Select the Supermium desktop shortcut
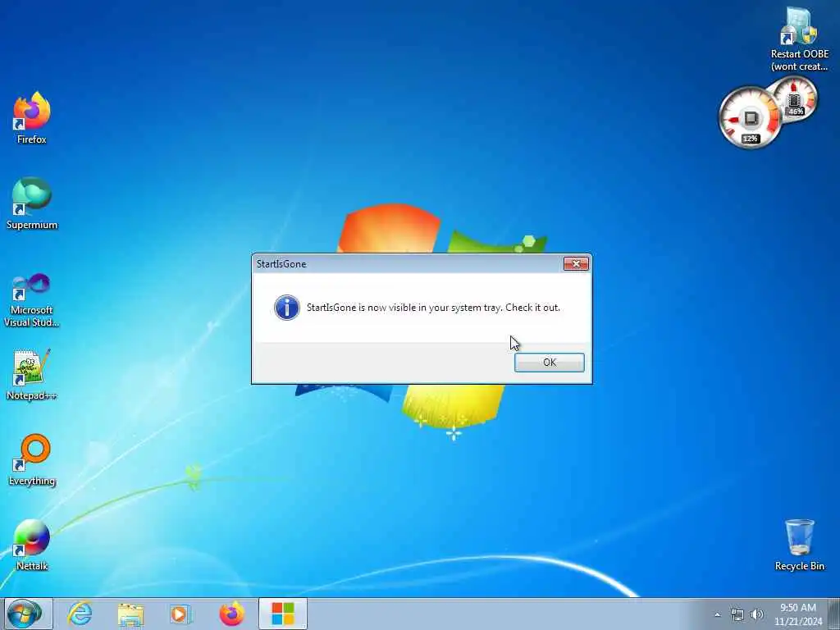This screenshot has height=630, width=840. coord(32,203)
